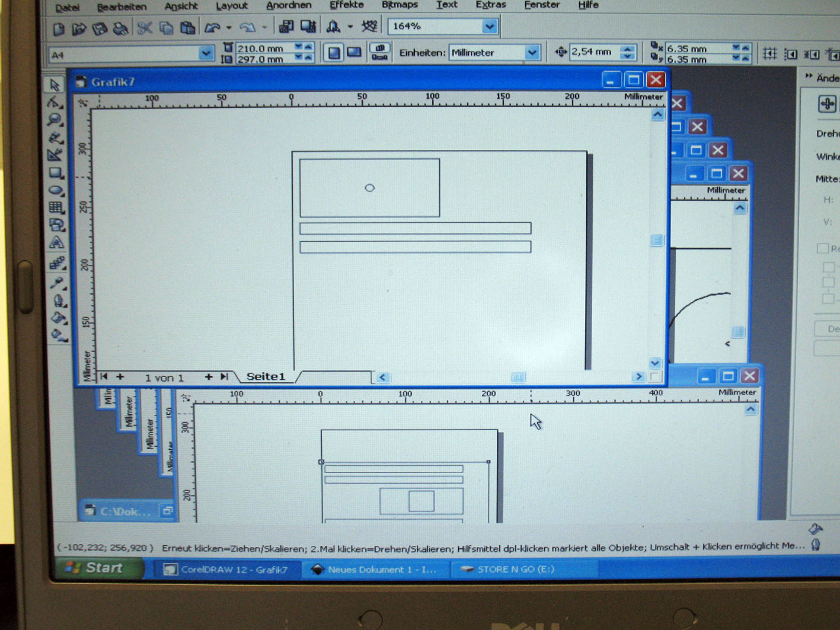840x630 pixels.
Task: Open the Bitmaps menu
Action: [x=399, y=5]
